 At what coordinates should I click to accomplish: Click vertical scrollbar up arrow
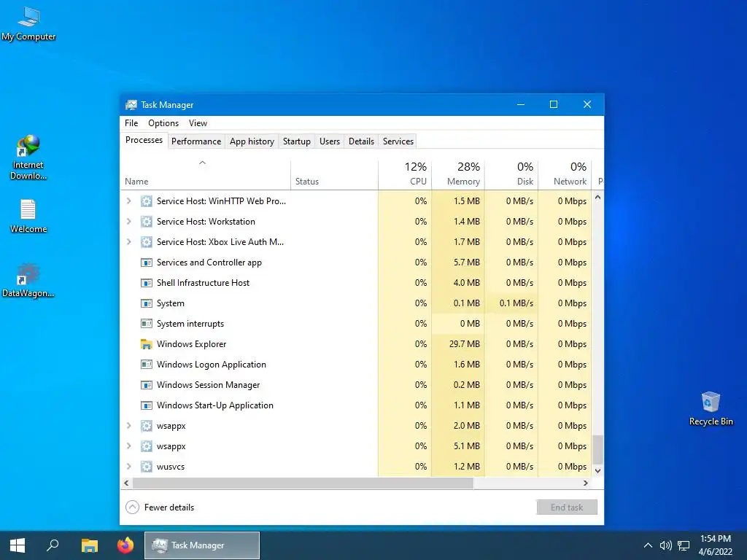click(598, 197)
